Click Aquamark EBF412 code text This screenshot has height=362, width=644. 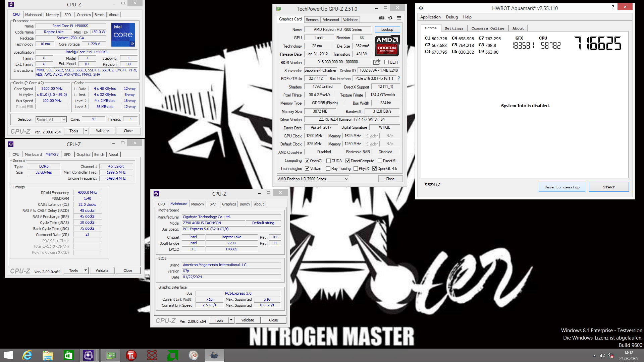[x=432, y=185]
